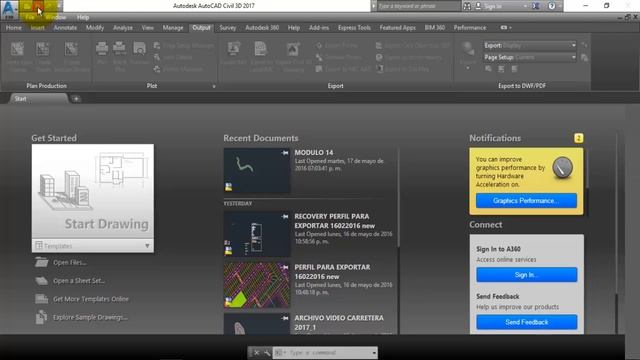Switch to the Annotate ribbon tab

[x=65, y=28]
